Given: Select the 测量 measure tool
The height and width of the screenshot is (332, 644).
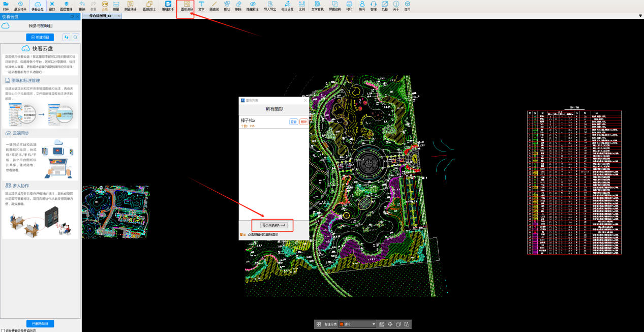Looking at the screenshot, I should point(116,6).
